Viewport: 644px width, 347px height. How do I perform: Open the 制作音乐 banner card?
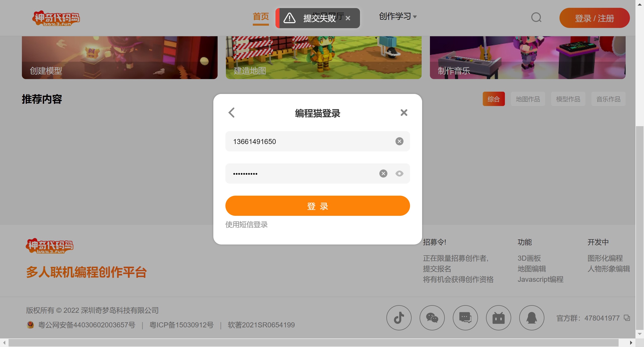click(528, 58)
